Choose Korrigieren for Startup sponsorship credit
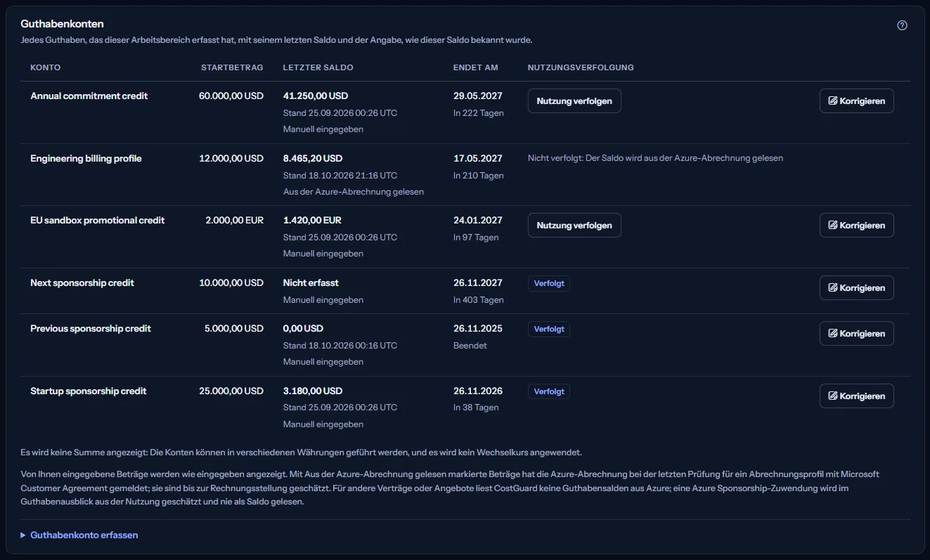This screenshot has height=560, width=930. point(856,396)
